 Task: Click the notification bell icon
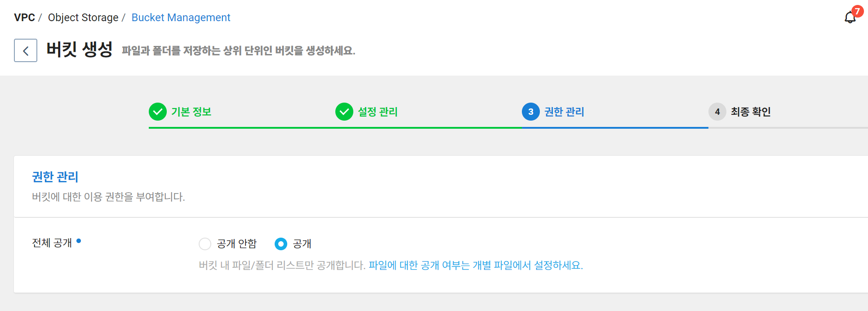pos(850,17)
